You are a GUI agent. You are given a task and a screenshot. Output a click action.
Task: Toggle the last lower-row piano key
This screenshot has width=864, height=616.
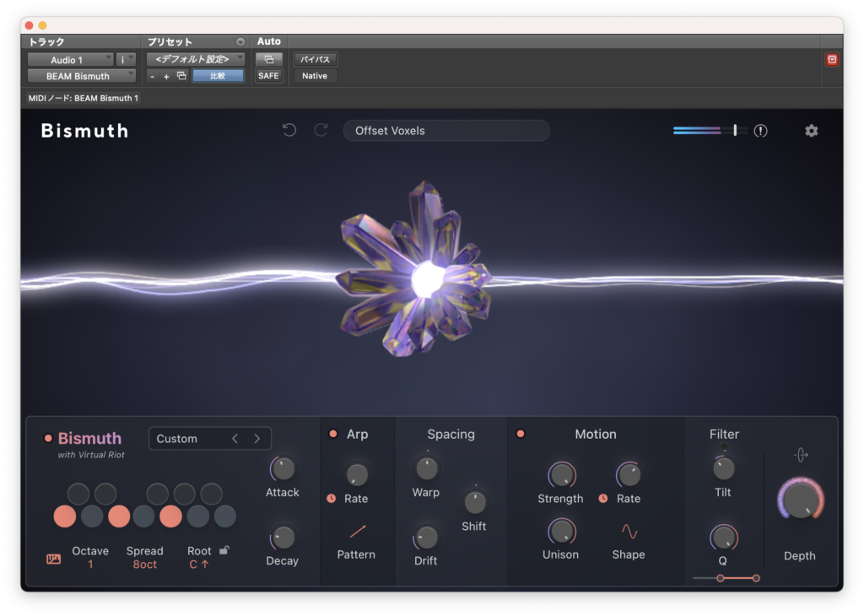coord(224,516)
